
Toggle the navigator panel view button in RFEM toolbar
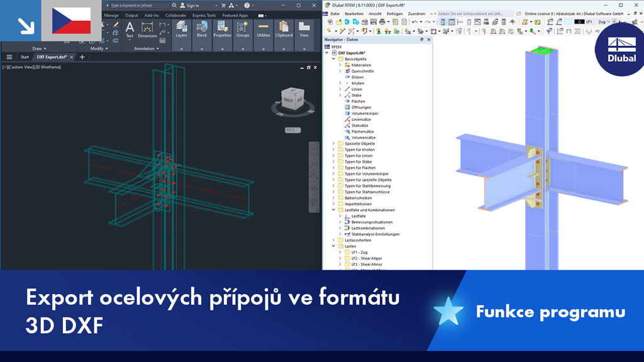[x=443, y=22]
